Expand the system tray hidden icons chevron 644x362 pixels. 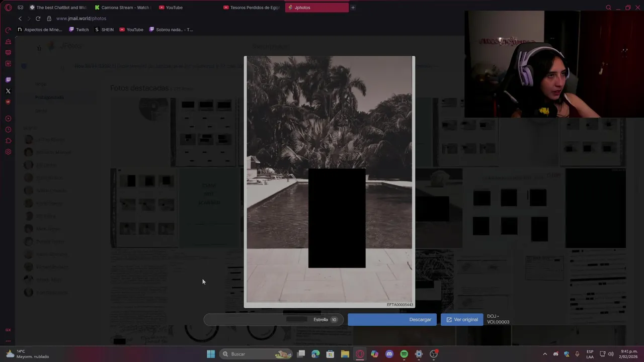(544, 354)
